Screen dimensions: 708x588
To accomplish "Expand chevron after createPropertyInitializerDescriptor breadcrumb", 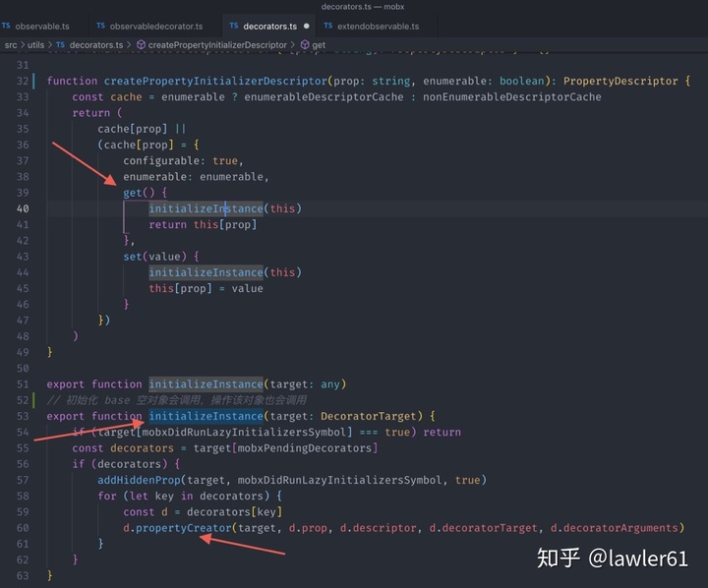I will point(293,44).
